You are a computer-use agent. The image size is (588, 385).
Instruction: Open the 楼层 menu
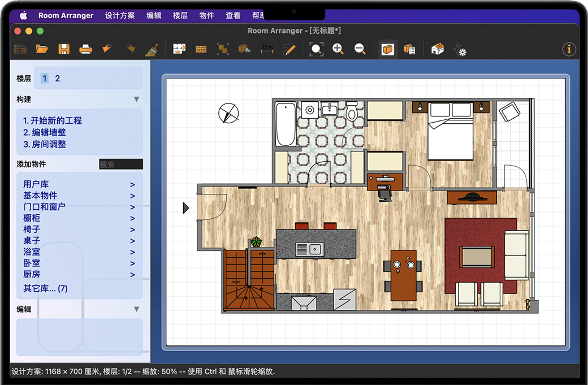pos(180,15)
